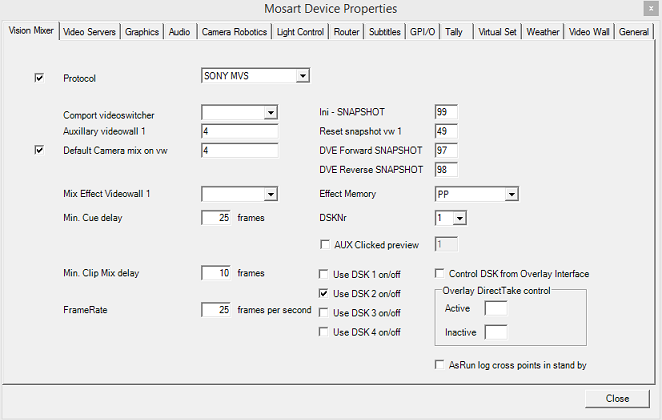The image size is (662, 420).
Task: Switch to the Video Servers tab
Action: click(x=90, y=32)
